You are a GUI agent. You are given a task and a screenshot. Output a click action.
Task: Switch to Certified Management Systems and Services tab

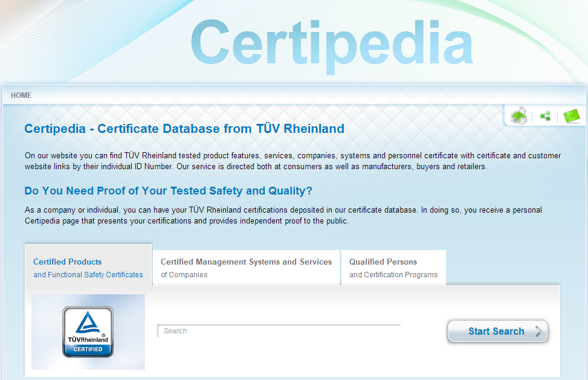point(246,268)
